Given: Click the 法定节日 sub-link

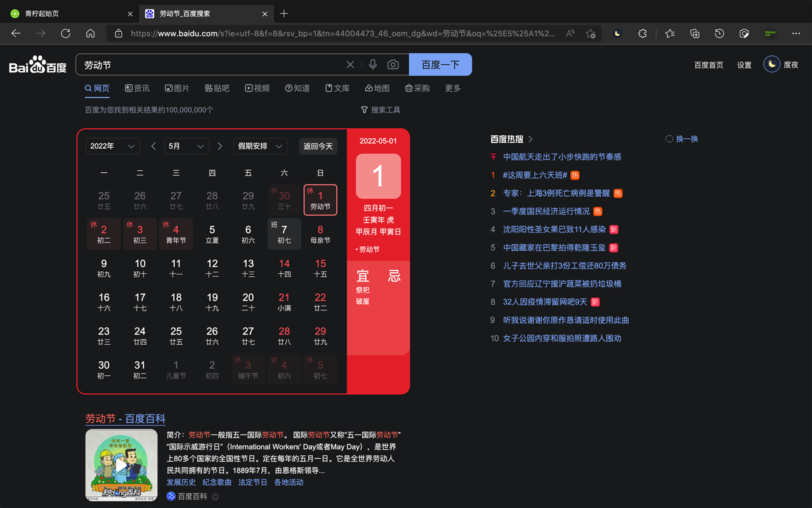Looking at the screenshot, I should (252, 482).
